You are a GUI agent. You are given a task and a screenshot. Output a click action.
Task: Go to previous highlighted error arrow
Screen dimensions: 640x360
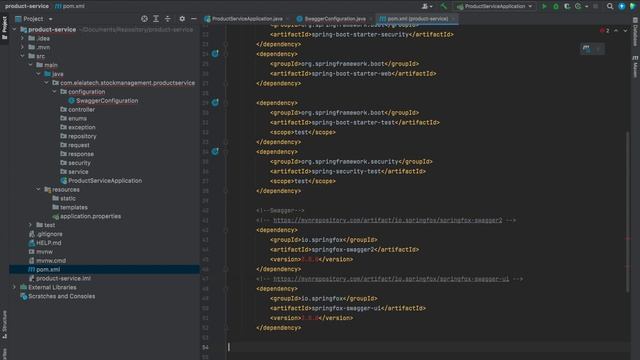[616, 31]
